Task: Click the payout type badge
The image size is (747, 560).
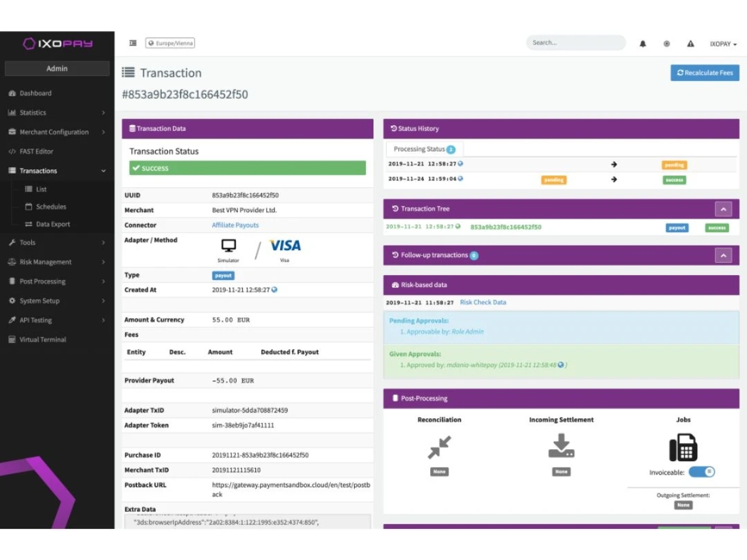Action: [223, 275]
